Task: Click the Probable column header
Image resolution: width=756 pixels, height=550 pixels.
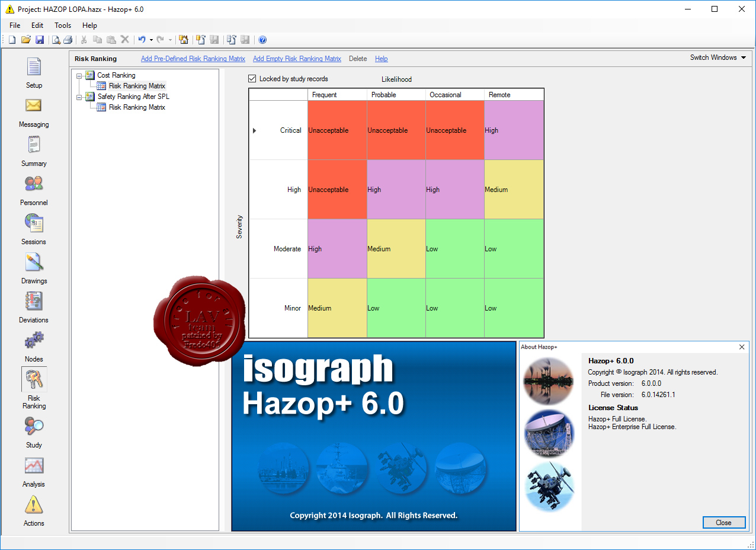Action: click(396, 95)
